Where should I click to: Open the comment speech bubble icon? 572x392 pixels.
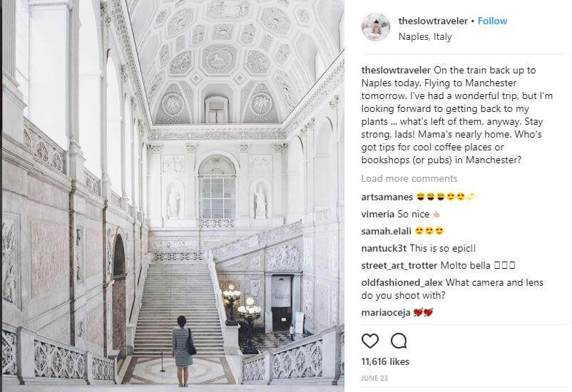(399, 341)
